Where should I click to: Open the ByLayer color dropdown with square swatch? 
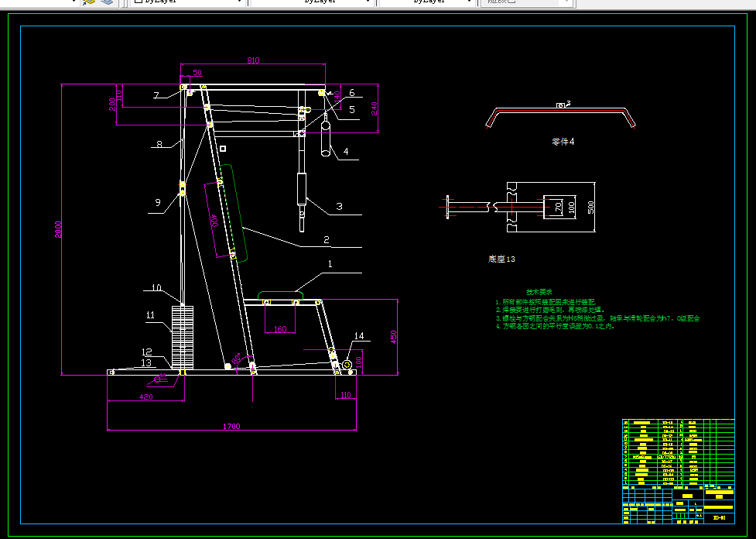(186, 2)
